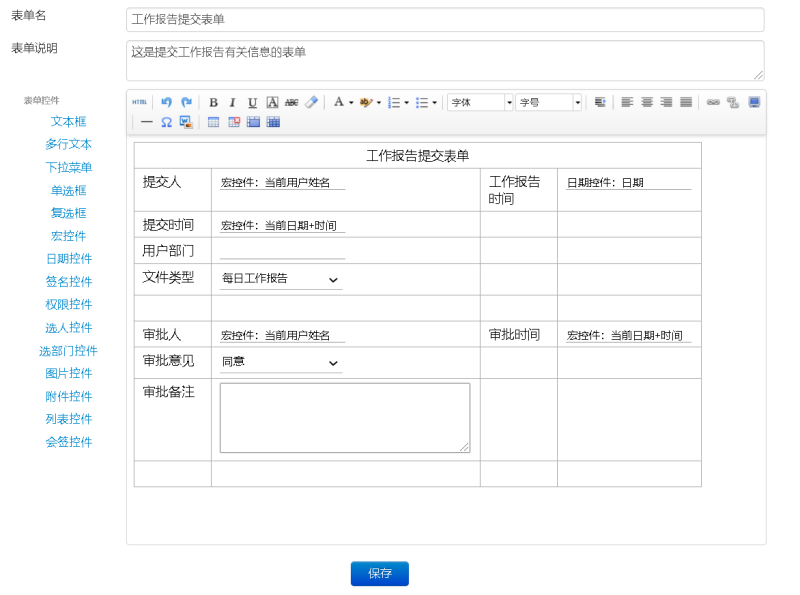Image resolution: width=800 pixels, height=595 pixels.
Task: Toggle bold formatting in the editor
Action: tap(214, 101)
